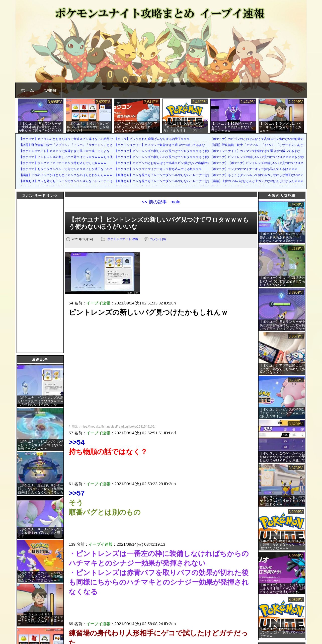Open latest article サーナイトって thumbnail
Viewport: 322px width, 644px height.
click(x=40, y=517)
